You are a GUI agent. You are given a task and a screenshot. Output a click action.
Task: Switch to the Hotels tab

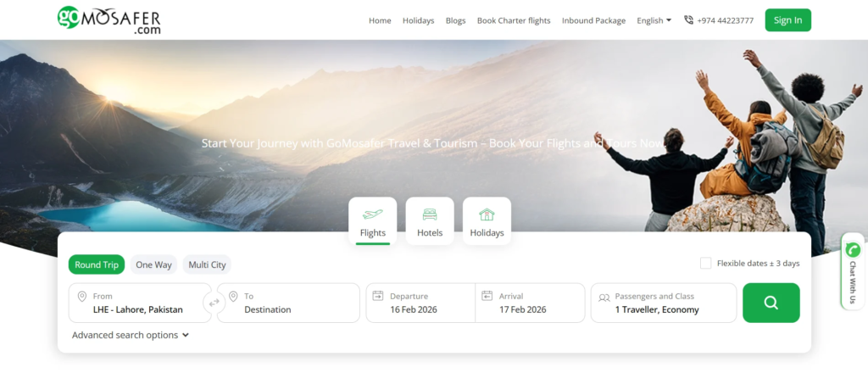point(430,221)
